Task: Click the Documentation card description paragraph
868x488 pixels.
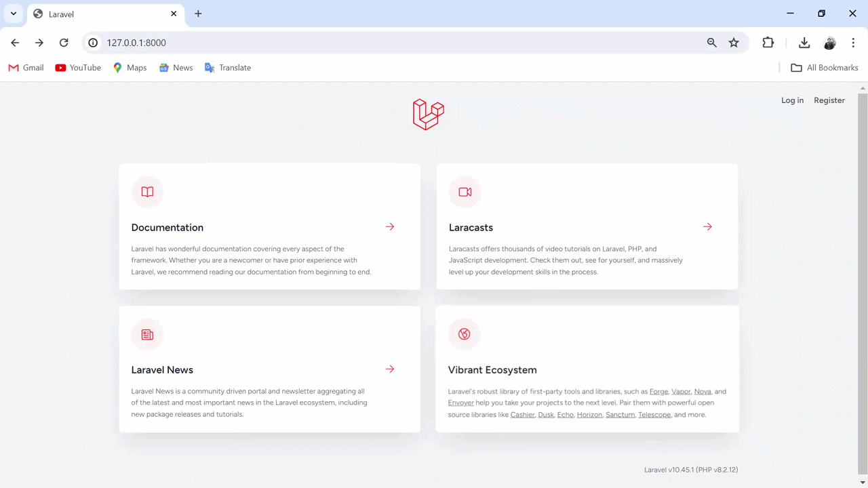Action: [x=252, y=260]
